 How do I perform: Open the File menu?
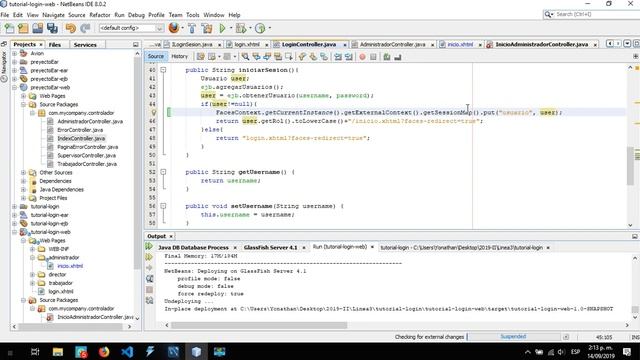coord(5,15)
